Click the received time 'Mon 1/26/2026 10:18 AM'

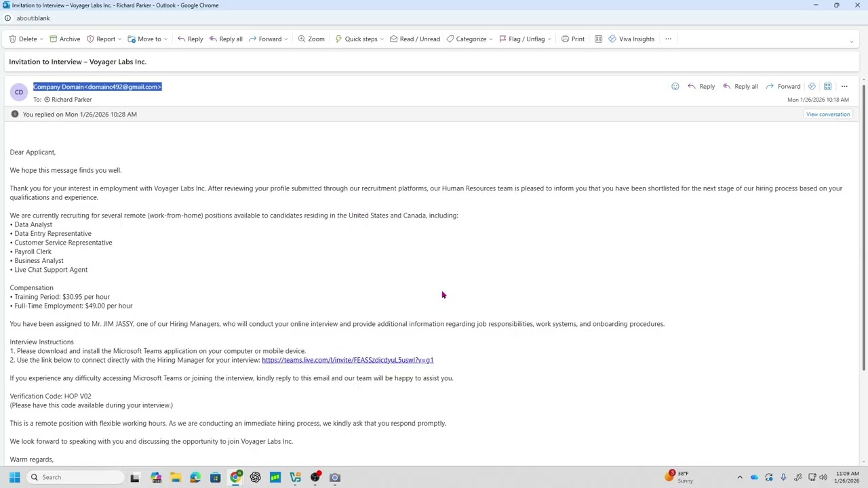pos(818,100)
